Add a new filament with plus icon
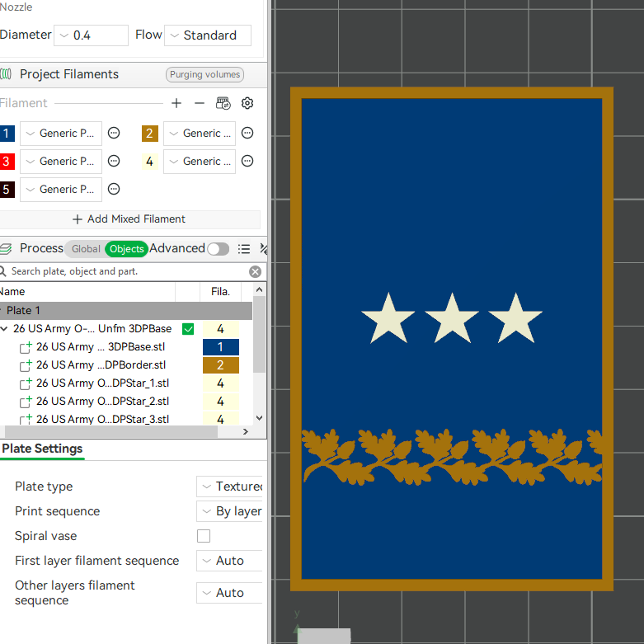 [x=176, y=103]
